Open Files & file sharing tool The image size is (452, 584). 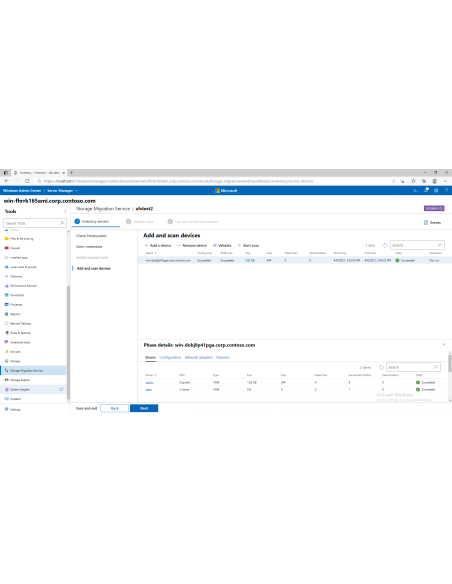[22, 238]
